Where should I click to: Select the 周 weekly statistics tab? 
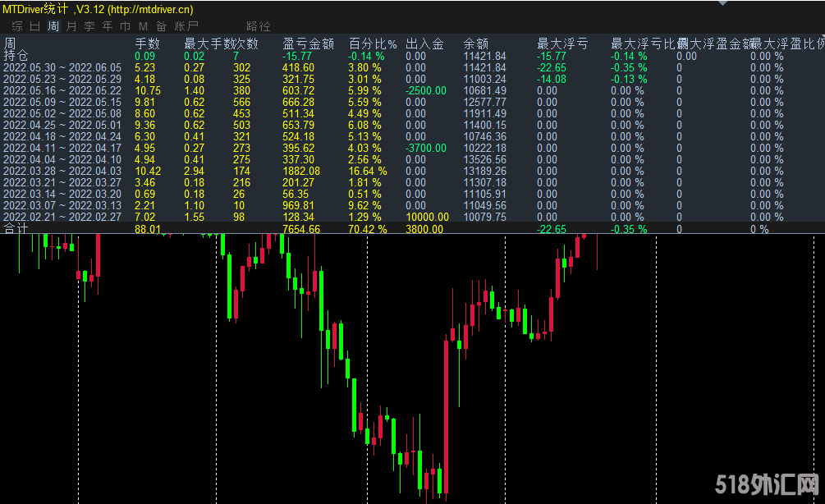click(53, 26)
